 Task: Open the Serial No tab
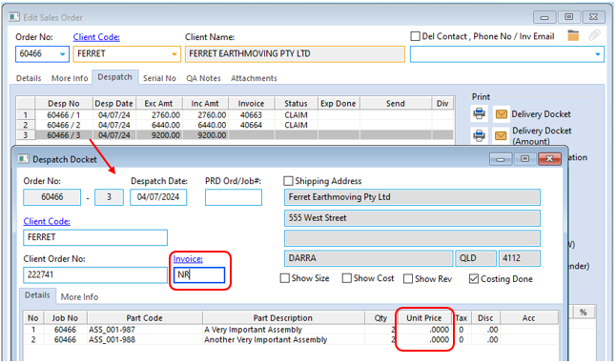coord(159,78)
